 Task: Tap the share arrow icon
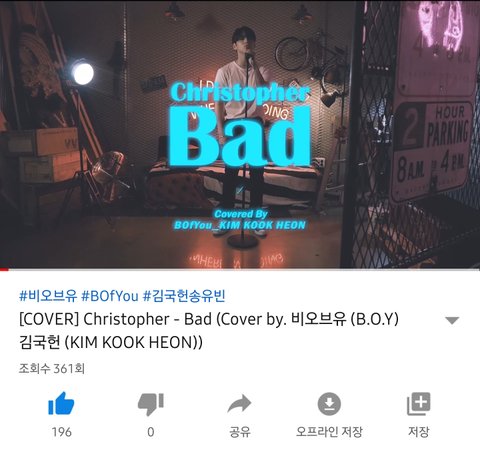tap(239, 404)
